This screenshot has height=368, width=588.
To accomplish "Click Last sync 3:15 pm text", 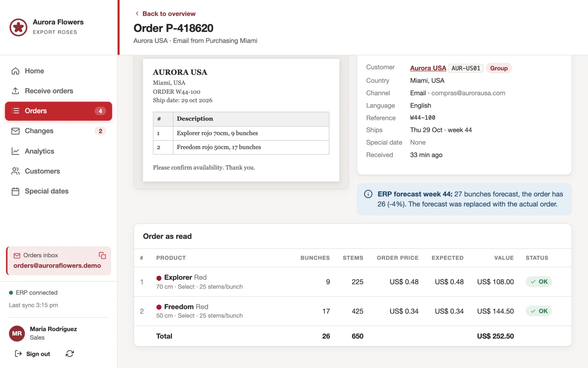I will [x=33, y=305].
